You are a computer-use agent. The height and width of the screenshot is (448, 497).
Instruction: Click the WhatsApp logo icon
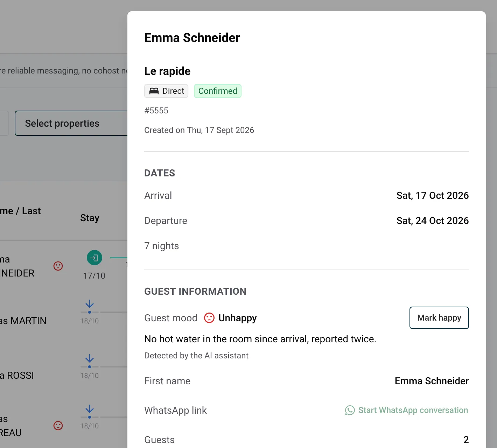pos(350,410)
